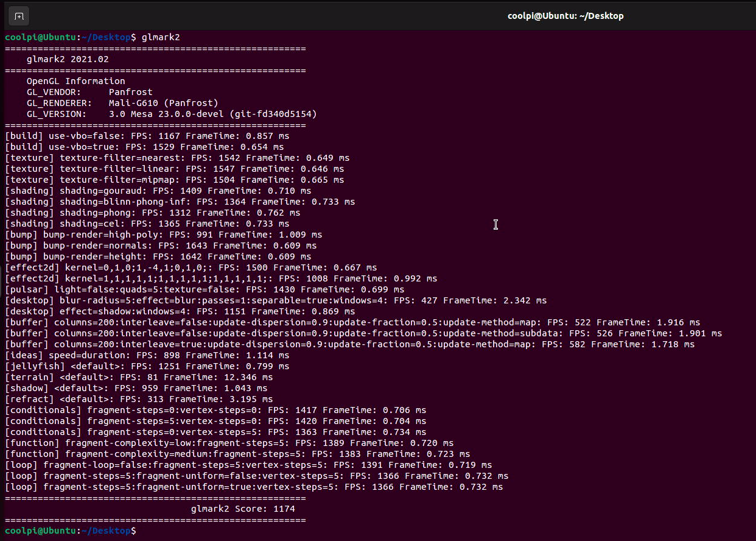Click the 'glmark2 Score: 1174' result

coord(243,509)
